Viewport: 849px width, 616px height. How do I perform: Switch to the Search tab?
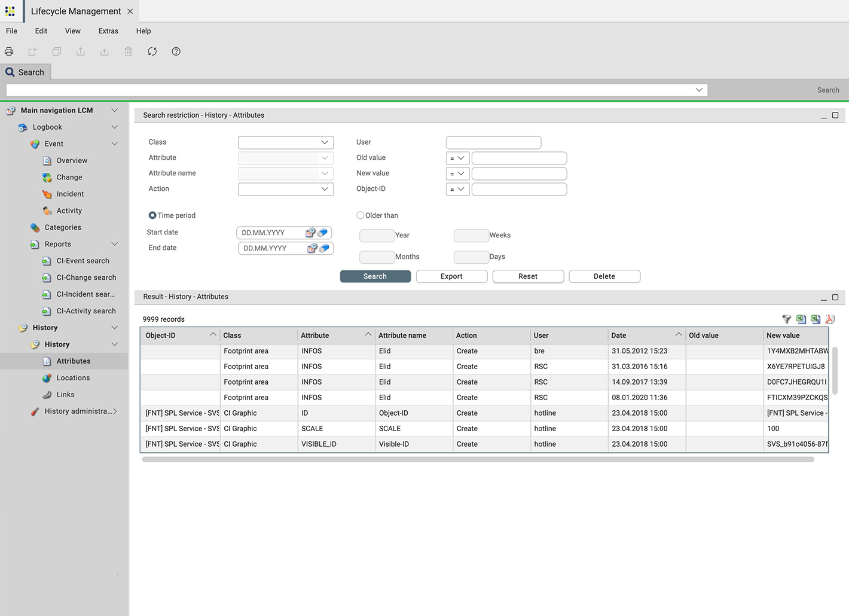click(26, 72)
